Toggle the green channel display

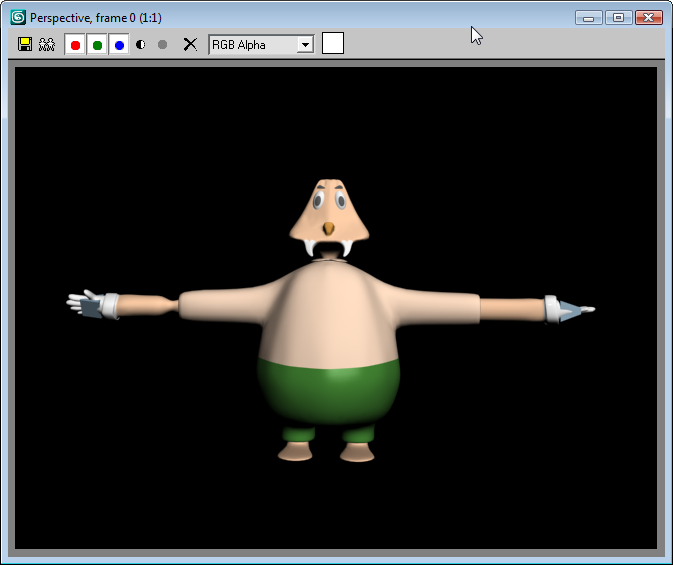[x=97, y=45]
